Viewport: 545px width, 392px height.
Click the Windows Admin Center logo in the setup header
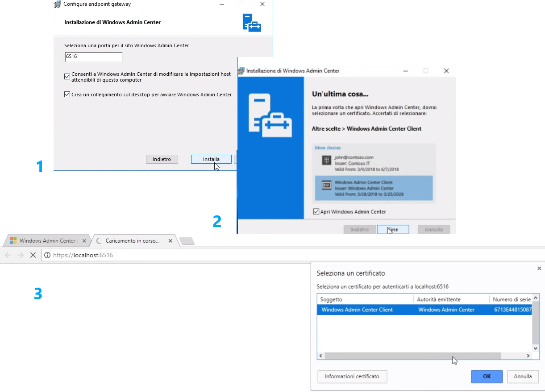click(252, 22)
